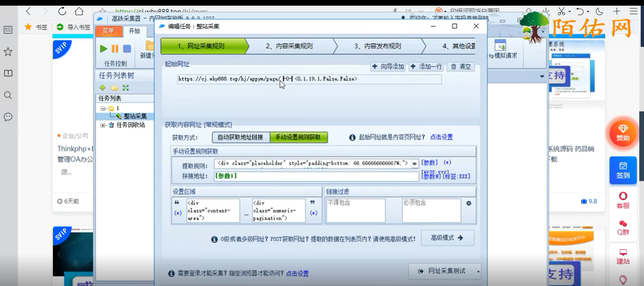Open the 菜单 menu
644x286 pixels.
coord(109,31)
